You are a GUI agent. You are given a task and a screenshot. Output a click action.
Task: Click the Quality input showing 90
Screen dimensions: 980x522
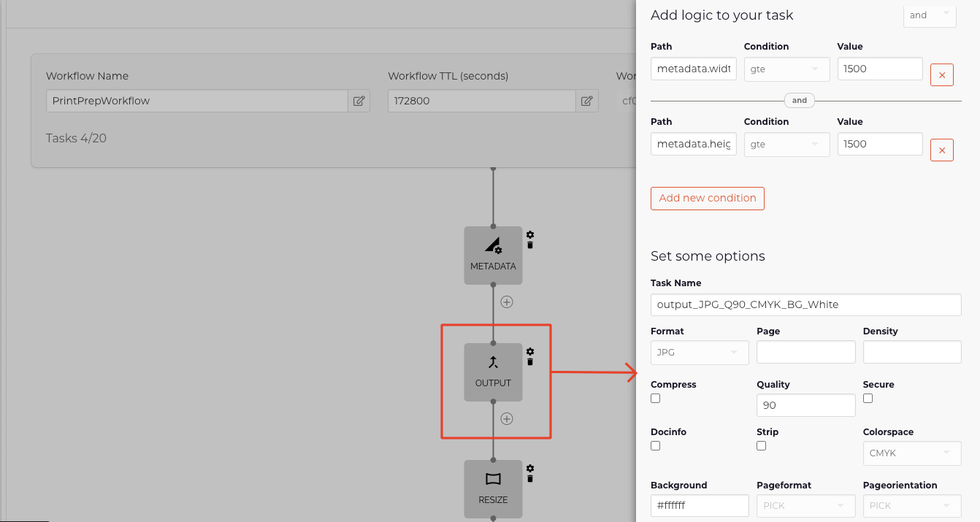(805, 405)
